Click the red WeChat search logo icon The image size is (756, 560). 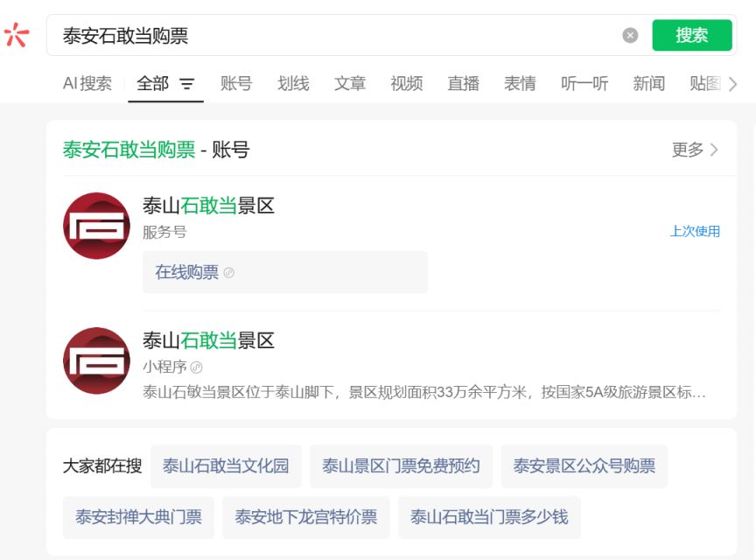[x=17, y=35]
